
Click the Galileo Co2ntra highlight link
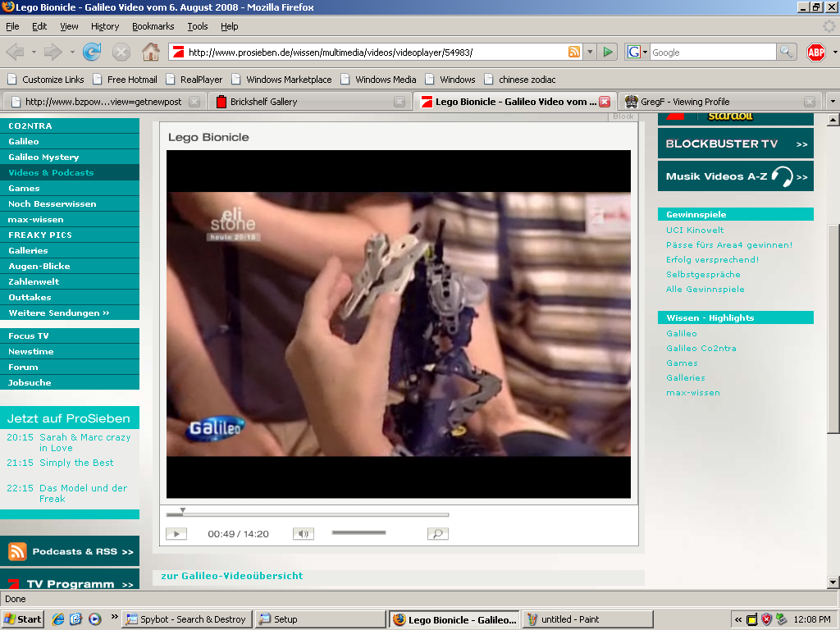point(701,348)
